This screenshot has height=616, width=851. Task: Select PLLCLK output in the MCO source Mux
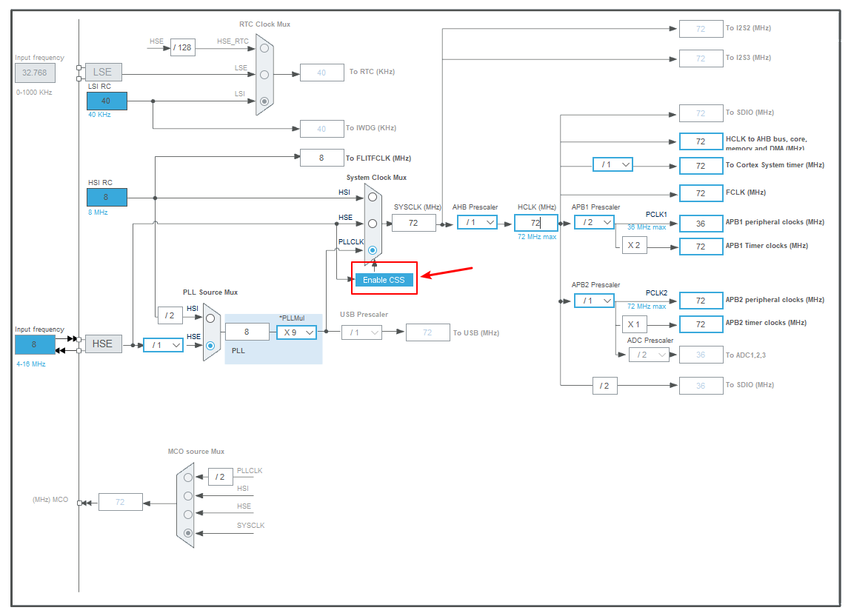[x=187, y=476]
